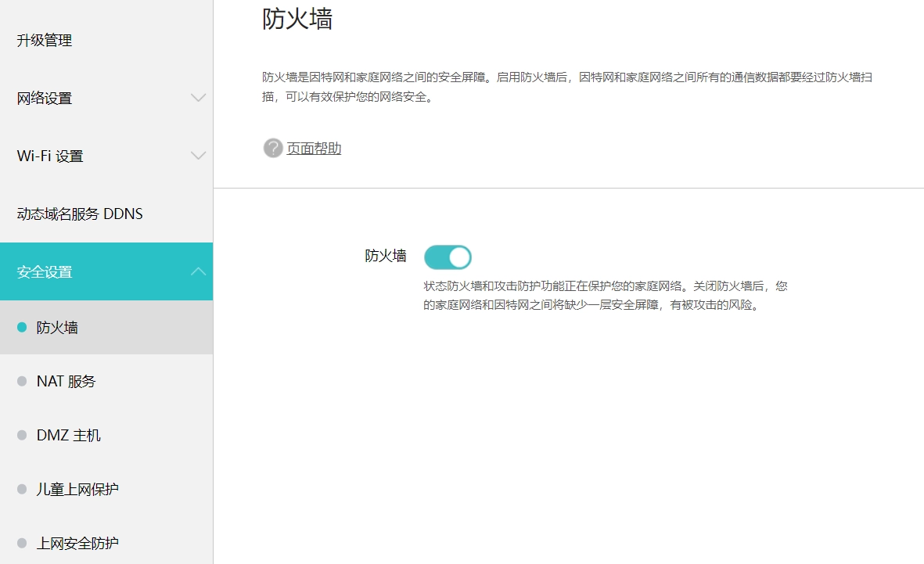Click the DMZ 主机 bullet icon
The width and height of the screenshot is (924, 564).
[21, 435]
